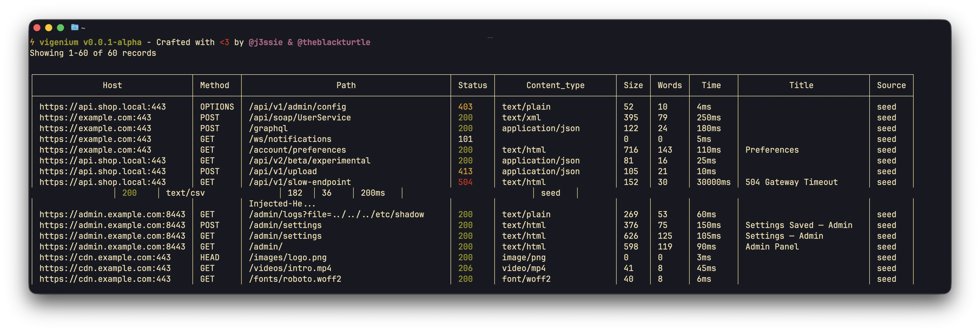This screenshot has width=980, height=332.
Task: Click the 403 status for admin/config
Action: coord(465,107)
